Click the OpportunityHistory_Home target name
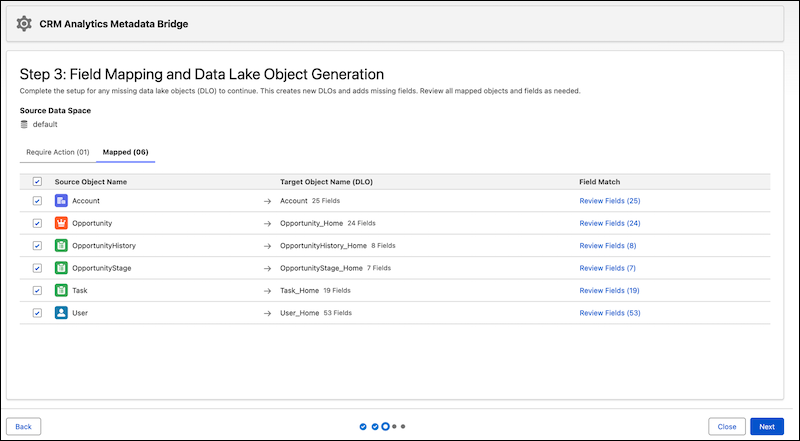The image size is (800, 441). [323, 246]
